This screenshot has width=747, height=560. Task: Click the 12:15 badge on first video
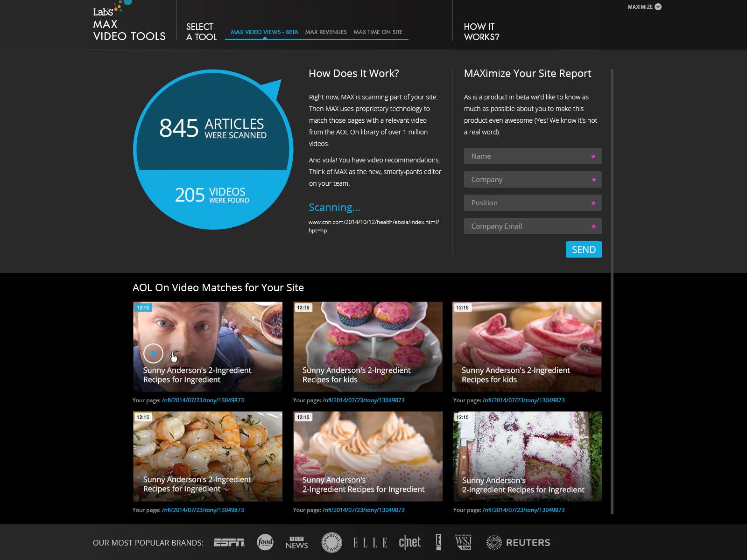pos(143,308)
